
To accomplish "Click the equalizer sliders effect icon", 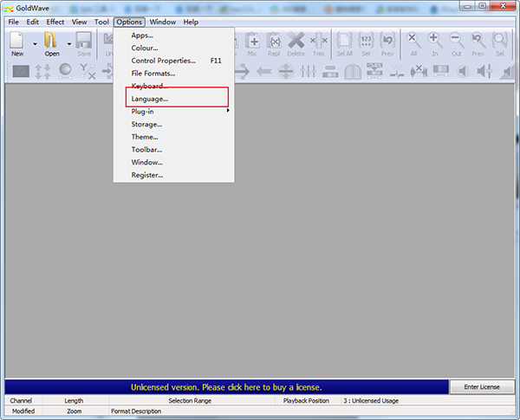I will [308, 71].
